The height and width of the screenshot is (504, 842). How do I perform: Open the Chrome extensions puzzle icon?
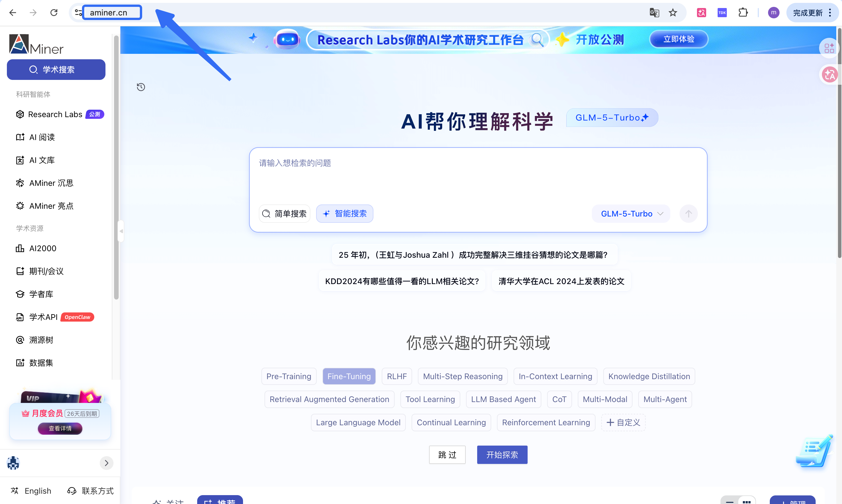click(743, 13)
